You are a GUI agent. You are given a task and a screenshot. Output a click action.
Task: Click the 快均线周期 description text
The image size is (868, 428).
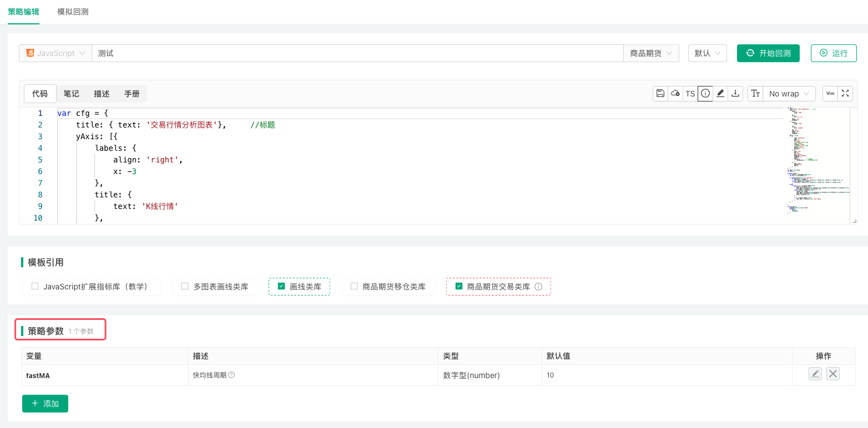(209, 375)
